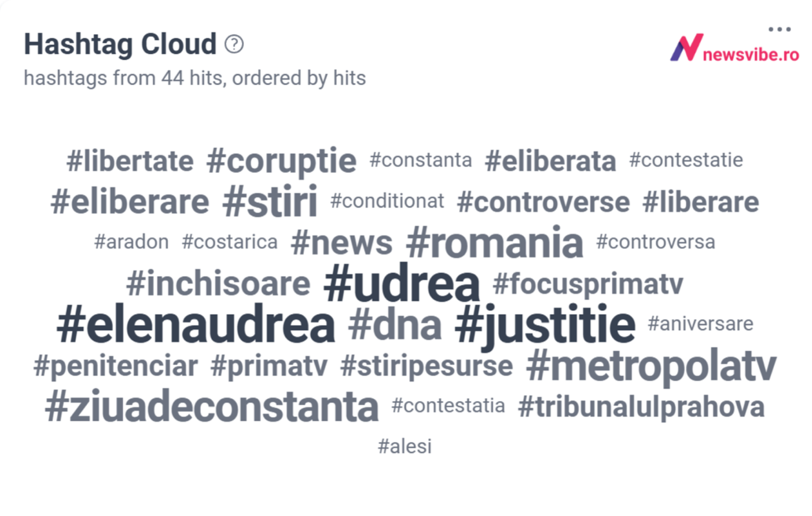Open the #stiripesurse hashtag

(427, 366)
